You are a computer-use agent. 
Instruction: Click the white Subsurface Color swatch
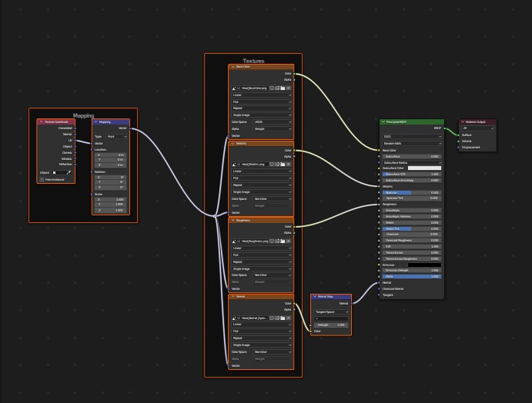(424, 168)
